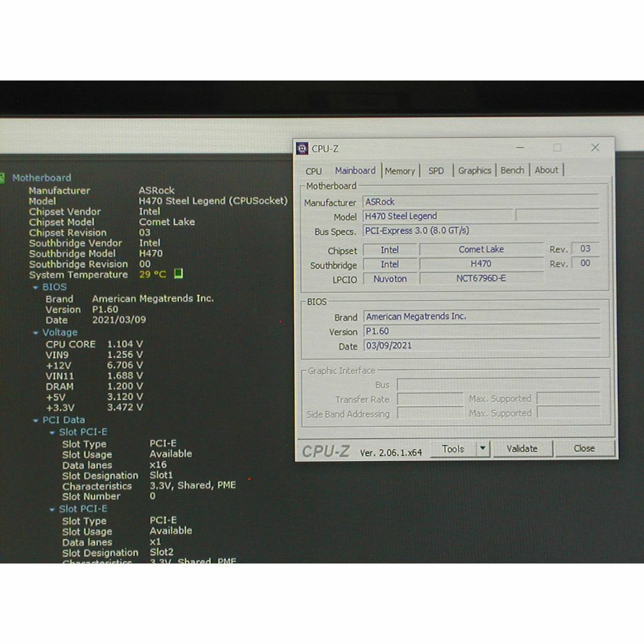
Task: Collapse the second Slot PCI-E node with Slot2
Action: click(52, 509)
